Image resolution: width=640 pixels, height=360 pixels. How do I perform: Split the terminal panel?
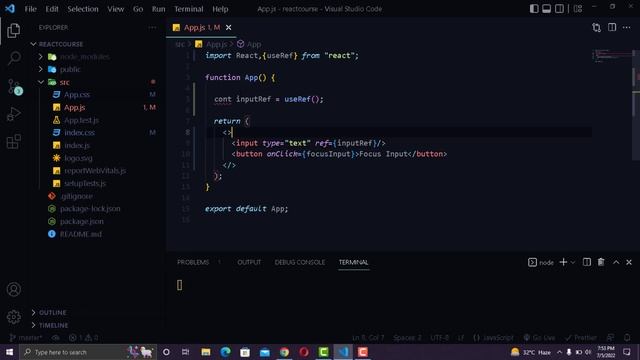[x=587, y=262]
